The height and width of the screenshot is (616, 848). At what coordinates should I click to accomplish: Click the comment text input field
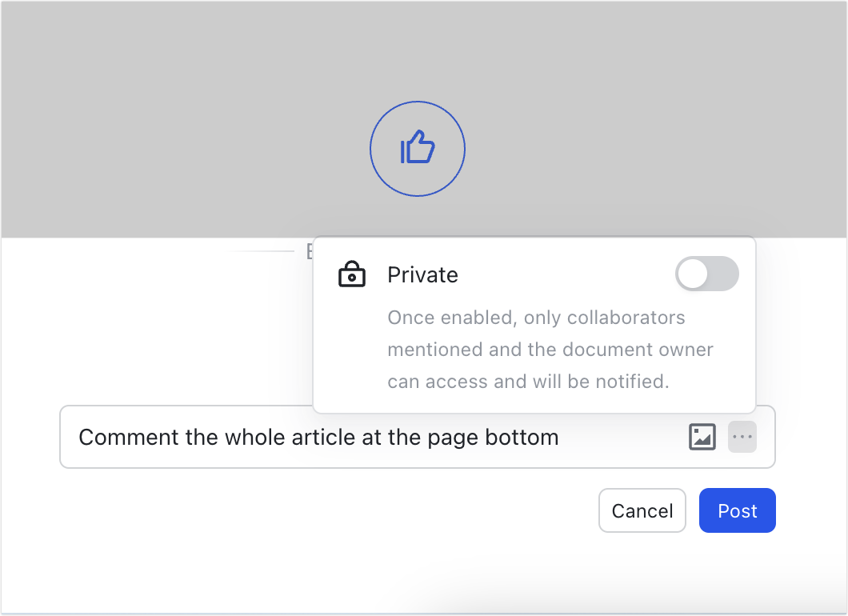coord(318,437)
